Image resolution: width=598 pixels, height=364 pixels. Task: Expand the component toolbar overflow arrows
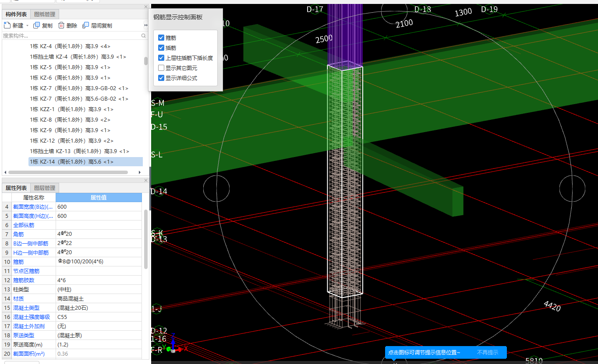coord(146,25)
